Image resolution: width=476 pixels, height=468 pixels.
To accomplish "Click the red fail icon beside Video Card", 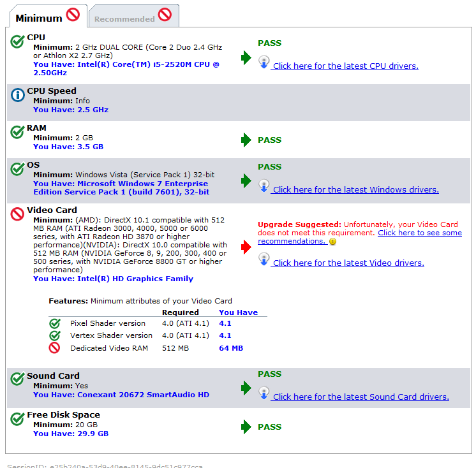I will coord(18,214).
